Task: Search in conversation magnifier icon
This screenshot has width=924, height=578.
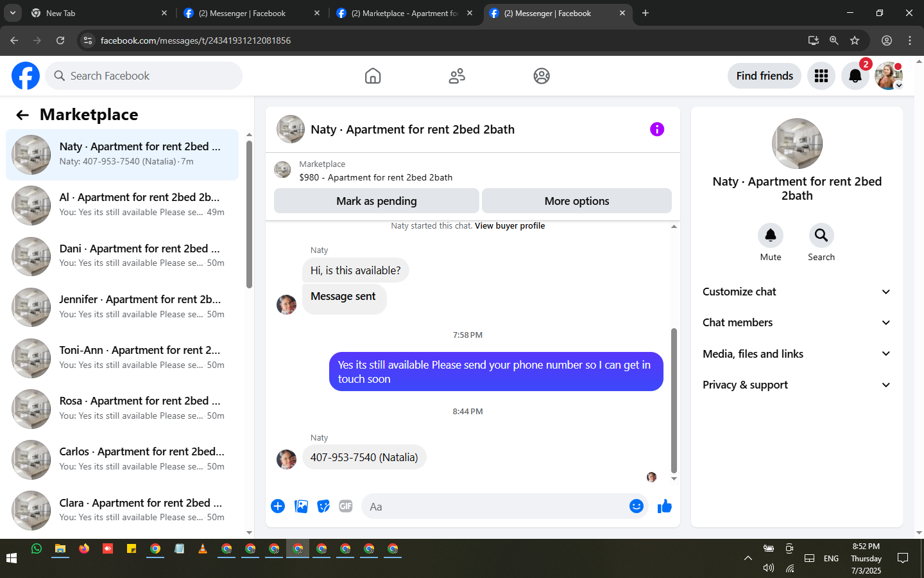Action: point(821,236)
